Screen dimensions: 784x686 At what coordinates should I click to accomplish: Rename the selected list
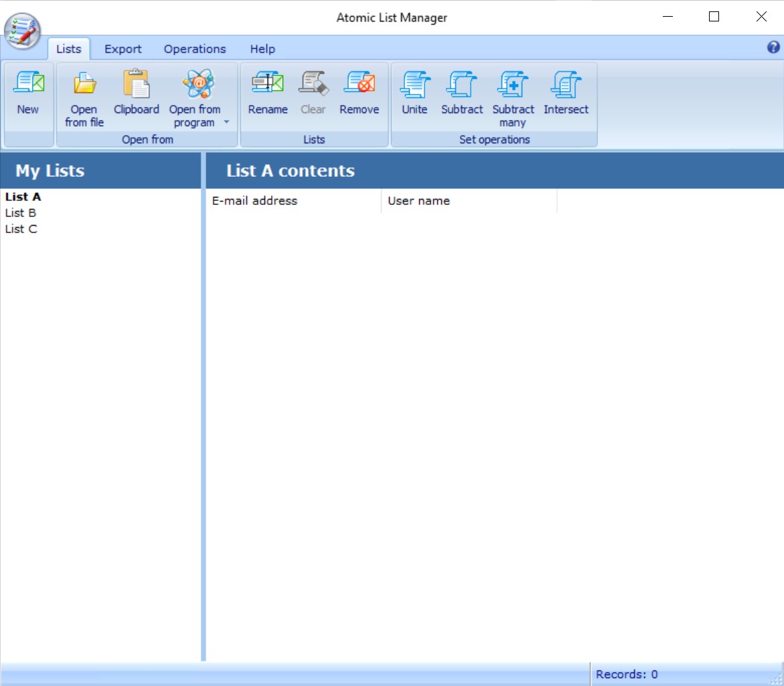[268, 94]
